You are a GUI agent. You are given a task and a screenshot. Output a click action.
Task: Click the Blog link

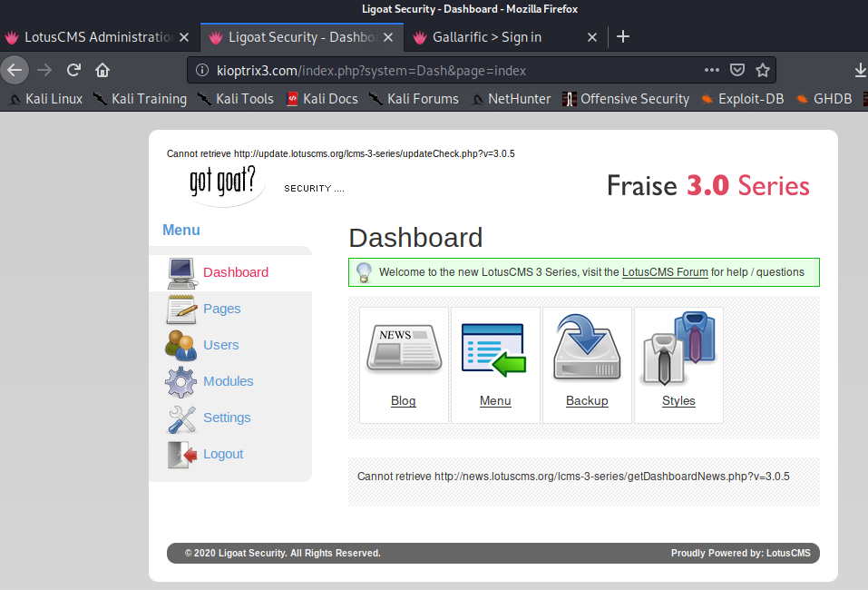point(403,400)
